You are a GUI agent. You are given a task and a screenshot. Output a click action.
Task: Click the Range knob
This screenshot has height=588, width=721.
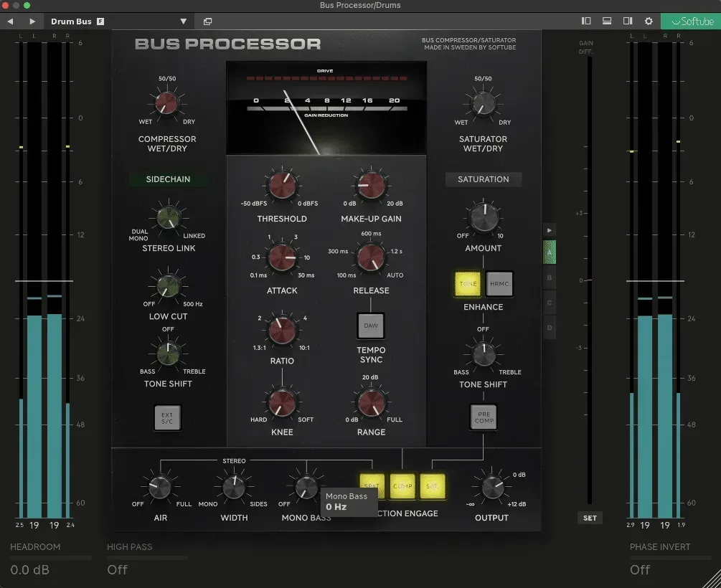click(371, 402)
